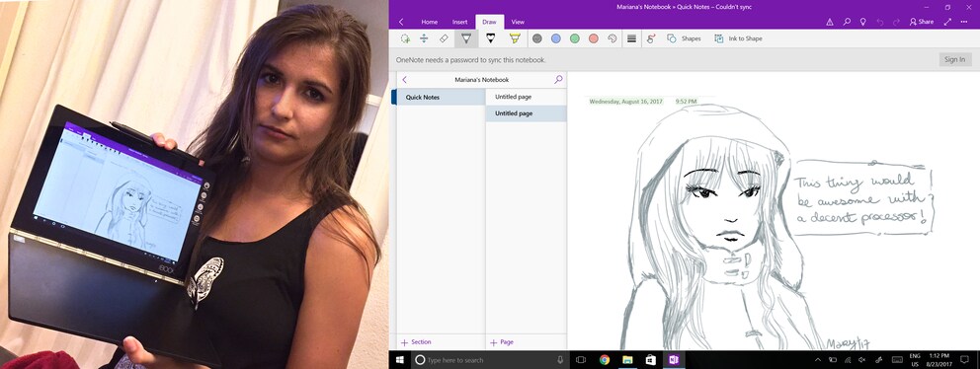Select the gray pen tool
This screenshot has width=980, height=369.
[x=466, y=38]
